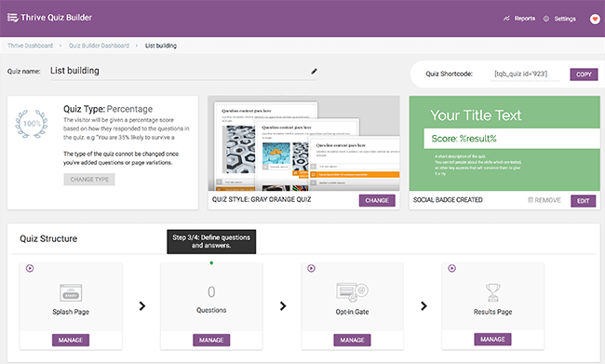Click the quiz shortcode text field
605x364 pixels.
point(527,74)
